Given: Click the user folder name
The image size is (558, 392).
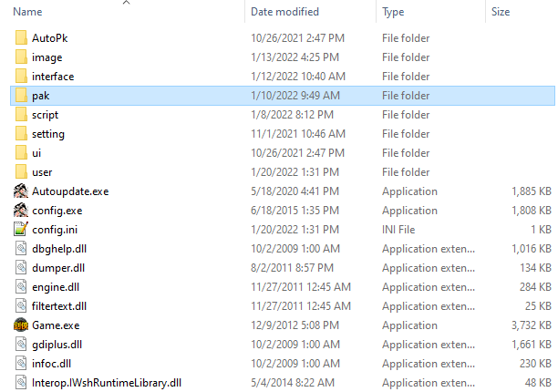Looking at the screenshot, I should tap(42, 172).
